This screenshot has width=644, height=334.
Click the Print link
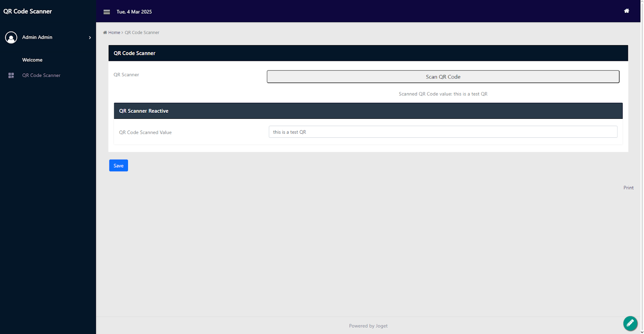point(628,188)
